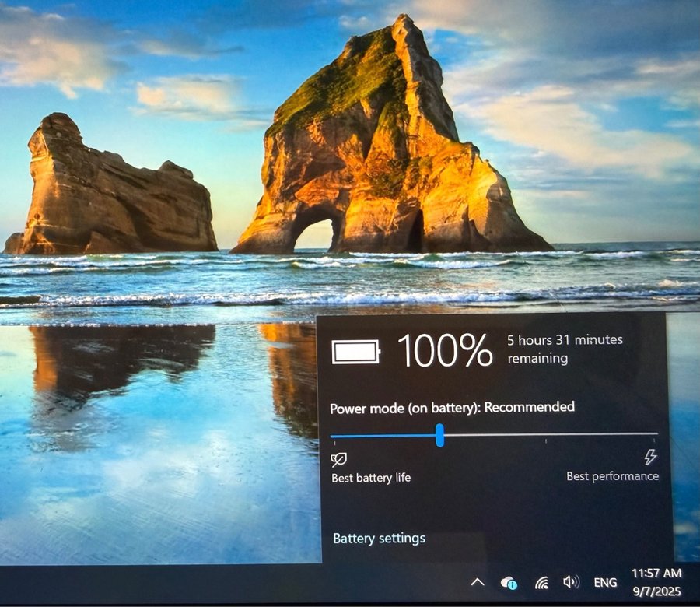Set power slider to far-right end
This screenshot has height=607, width=700.
coord(656,434)
